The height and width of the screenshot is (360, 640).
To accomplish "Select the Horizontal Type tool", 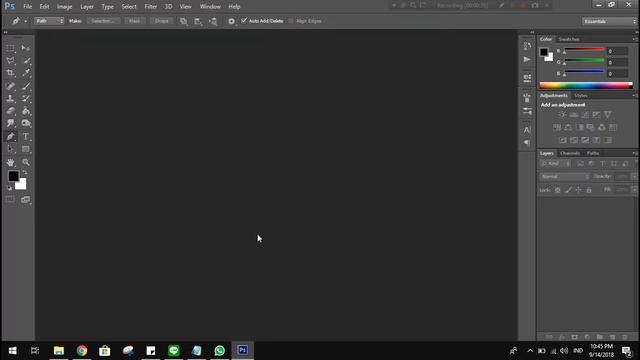I will (26, 136).
